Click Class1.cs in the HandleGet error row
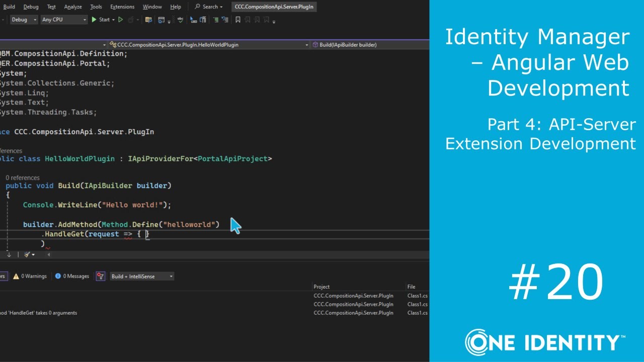The height and width of the screenshot is (362, 644). point(417,313)
